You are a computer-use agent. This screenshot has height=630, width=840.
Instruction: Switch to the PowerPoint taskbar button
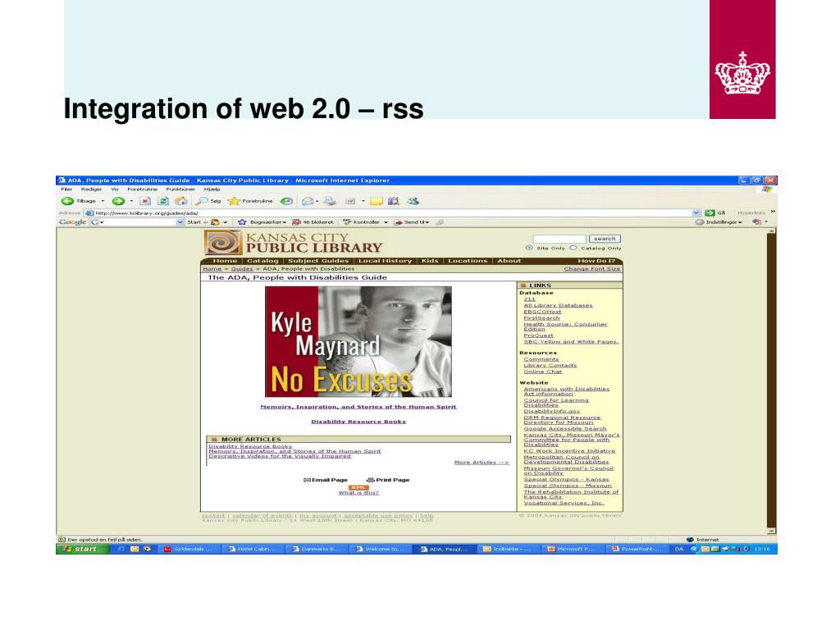[x=637, y=549]
